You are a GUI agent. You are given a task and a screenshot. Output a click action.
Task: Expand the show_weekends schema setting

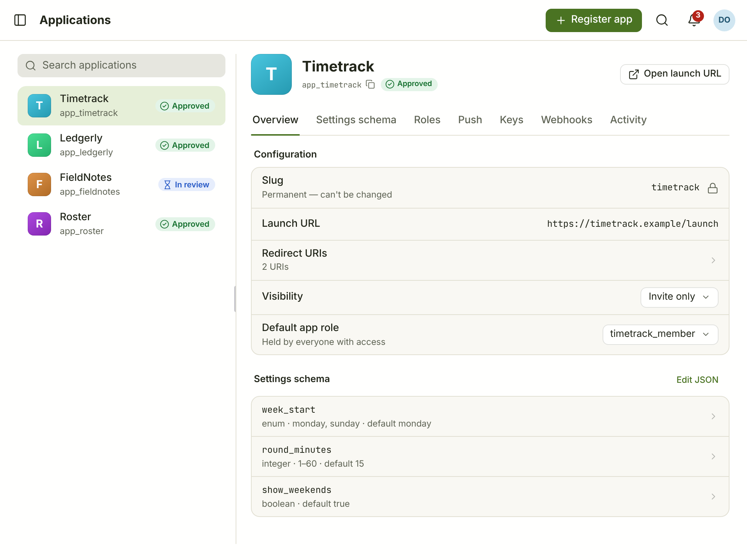pyautogui.click(x=490, y=497)
